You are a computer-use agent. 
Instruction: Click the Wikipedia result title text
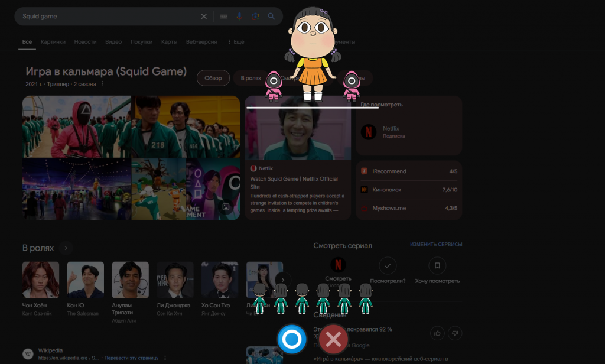(50, 350)
